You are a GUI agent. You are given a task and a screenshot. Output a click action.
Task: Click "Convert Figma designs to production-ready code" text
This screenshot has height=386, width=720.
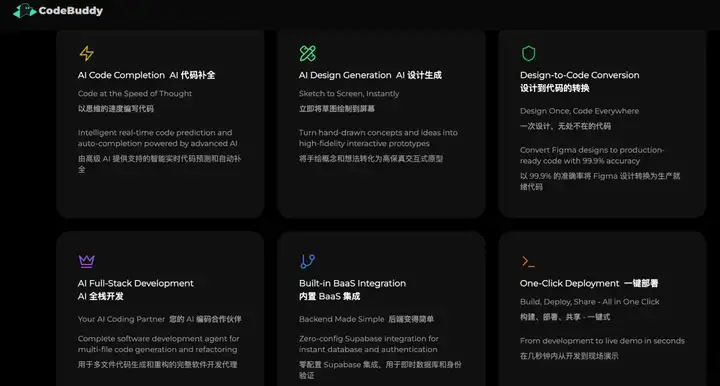[592, 155]
